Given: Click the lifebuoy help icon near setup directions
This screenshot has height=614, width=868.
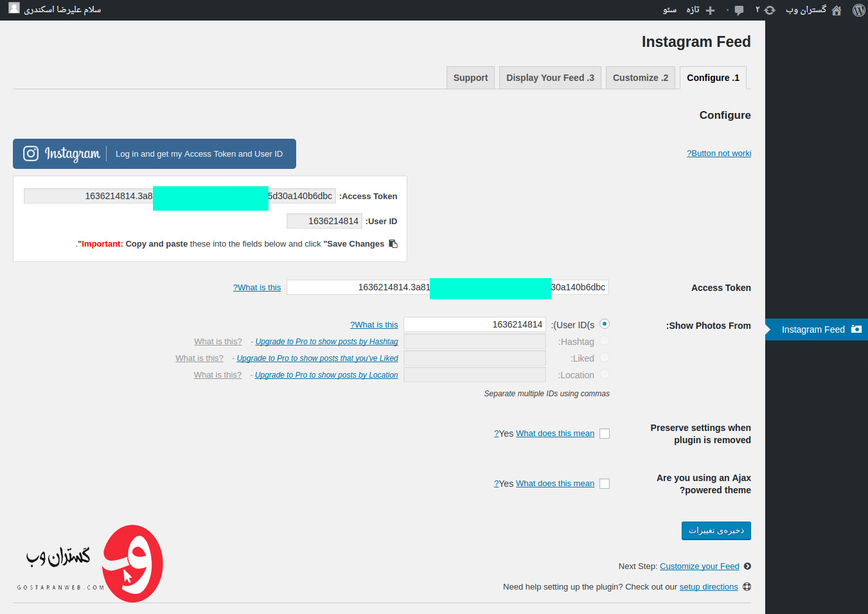Looking at the screenshot, I should pos(747,587).
